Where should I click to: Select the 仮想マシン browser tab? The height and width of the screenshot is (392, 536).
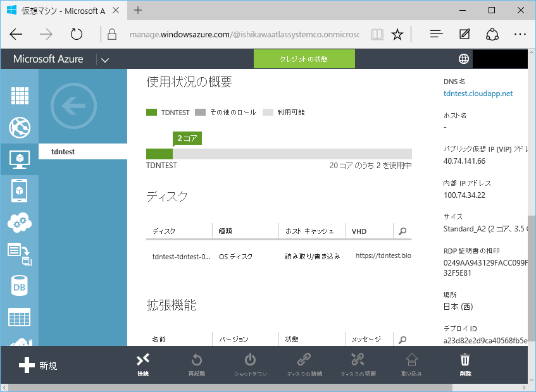pos(63,11)
